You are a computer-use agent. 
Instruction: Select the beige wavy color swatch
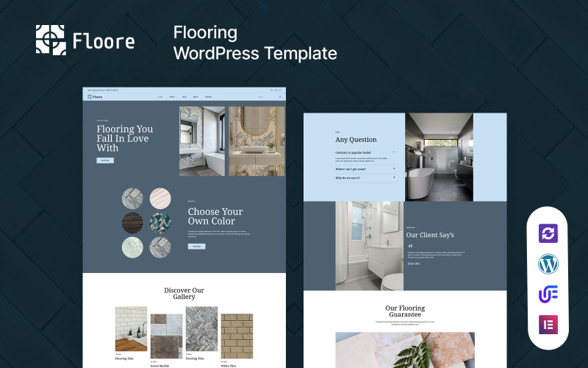[160, 199]
